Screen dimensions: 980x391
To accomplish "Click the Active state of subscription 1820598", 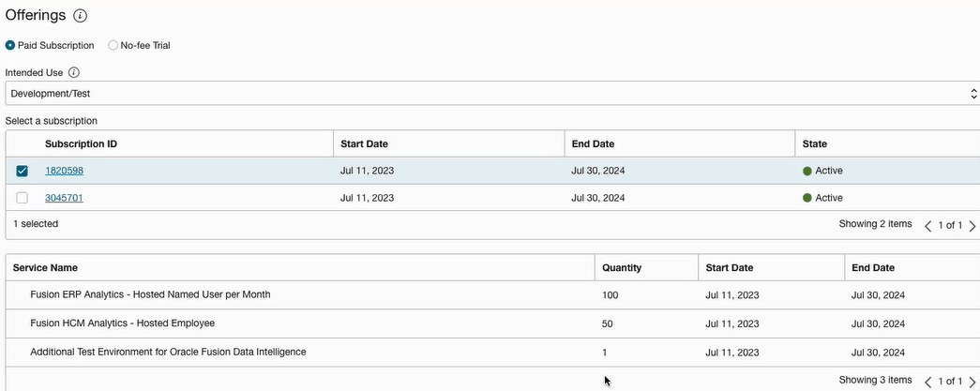I will (x=822, y=171).
